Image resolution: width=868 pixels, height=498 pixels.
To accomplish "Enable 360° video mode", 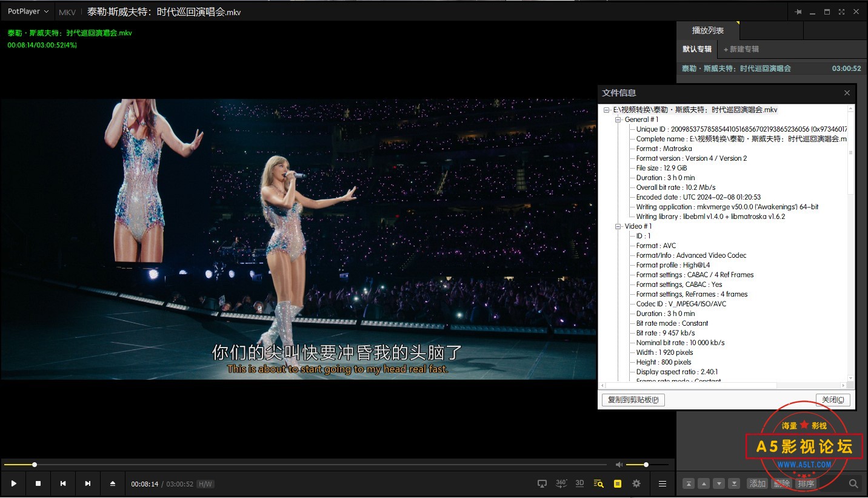I will pos(561,483).
